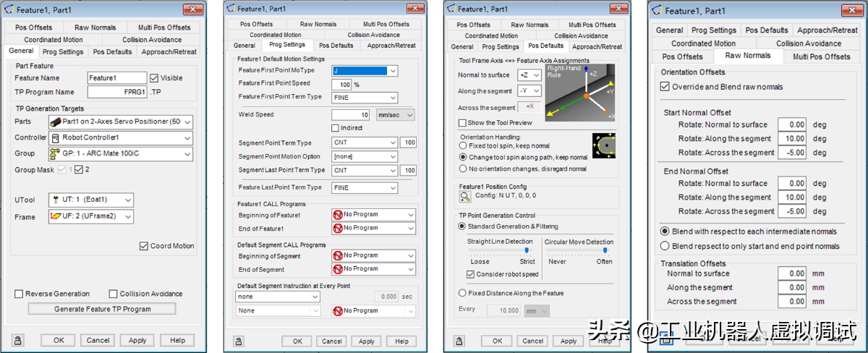The height and width of the screenshot is (353, 868).
Task: Adjust the Straight Line Detection slider
Action: [x=527, y=250]
